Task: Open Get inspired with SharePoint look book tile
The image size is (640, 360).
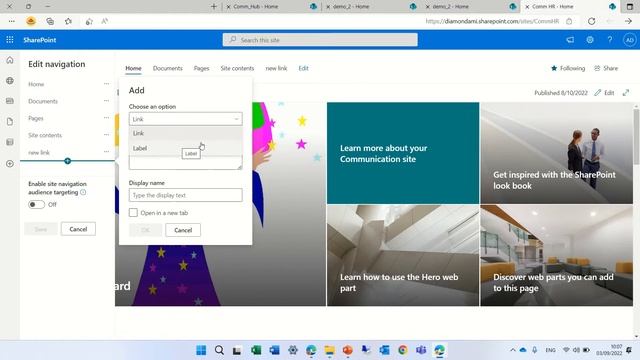Action: tap(557, 153)
